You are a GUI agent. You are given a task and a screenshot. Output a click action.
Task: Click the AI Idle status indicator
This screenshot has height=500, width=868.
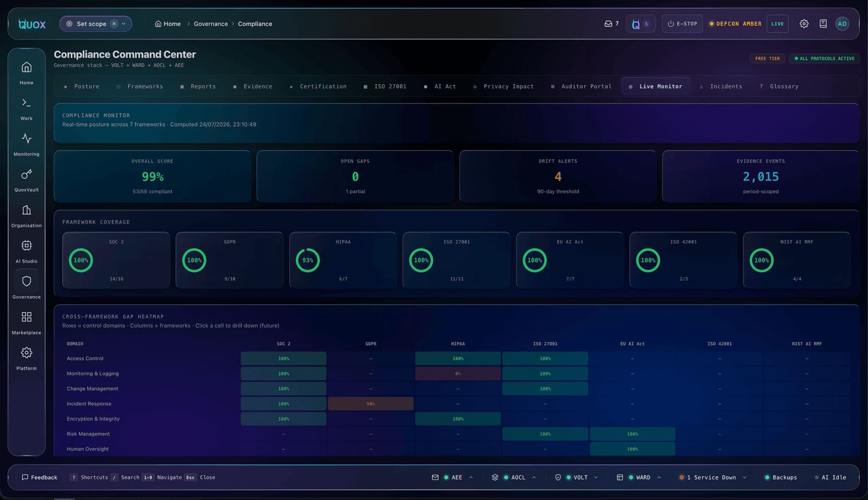click(831, 478)
